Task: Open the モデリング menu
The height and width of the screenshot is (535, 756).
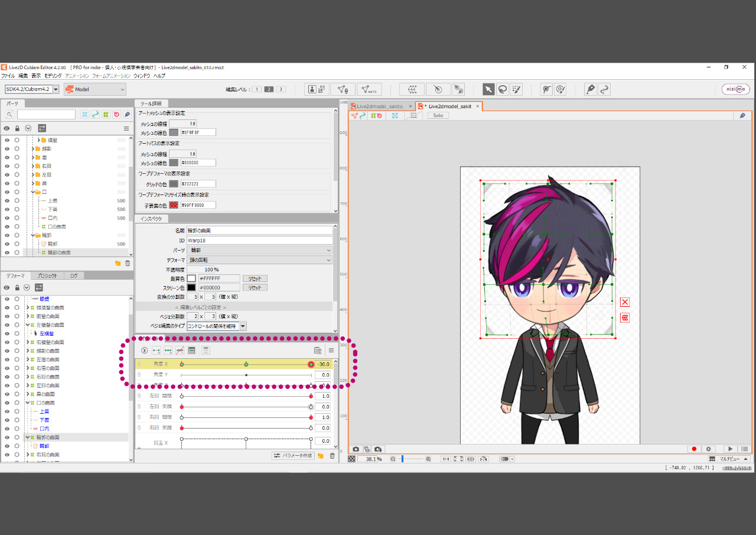Action: 53,76
